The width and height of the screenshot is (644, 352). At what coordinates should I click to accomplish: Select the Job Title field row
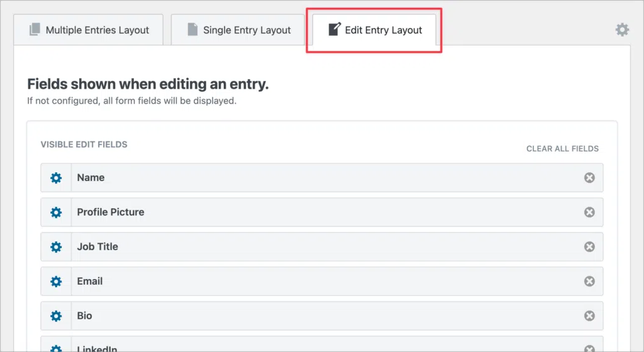click(x=322, y=246)
